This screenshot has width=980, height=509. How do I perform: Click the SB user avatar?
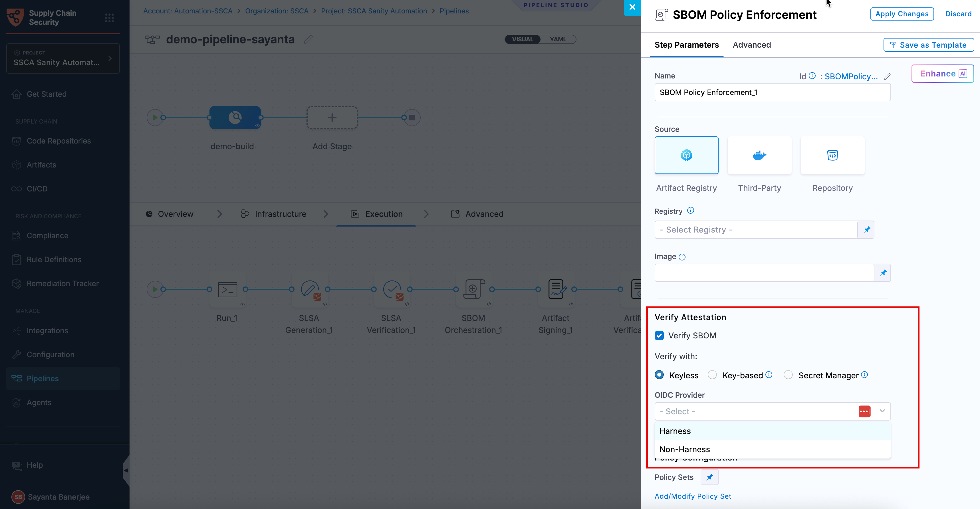click(x=18, y=497)
